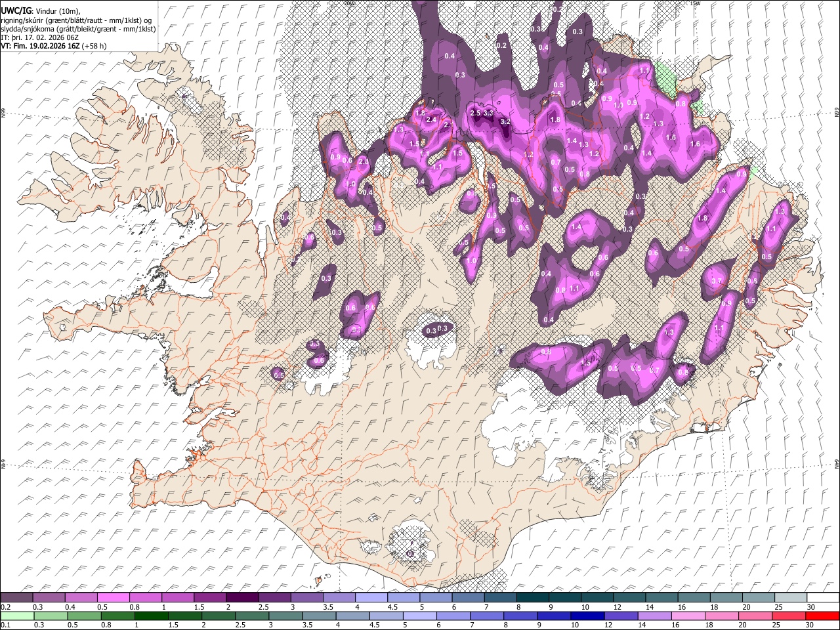Pick the light pink 16 swatch in rain scale
Viewport: 840px width, 630px height.
[688, 616]
